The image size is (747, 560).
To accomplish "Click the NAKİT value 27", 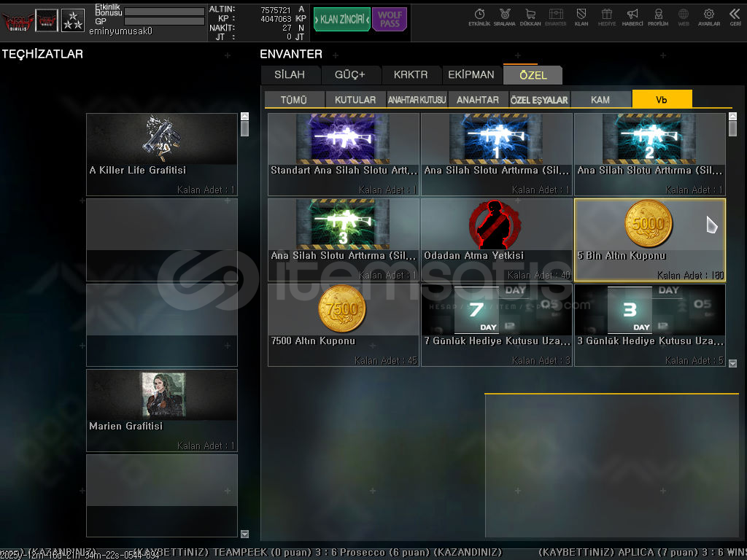I will pyautogui.click(x=287, y=28).
